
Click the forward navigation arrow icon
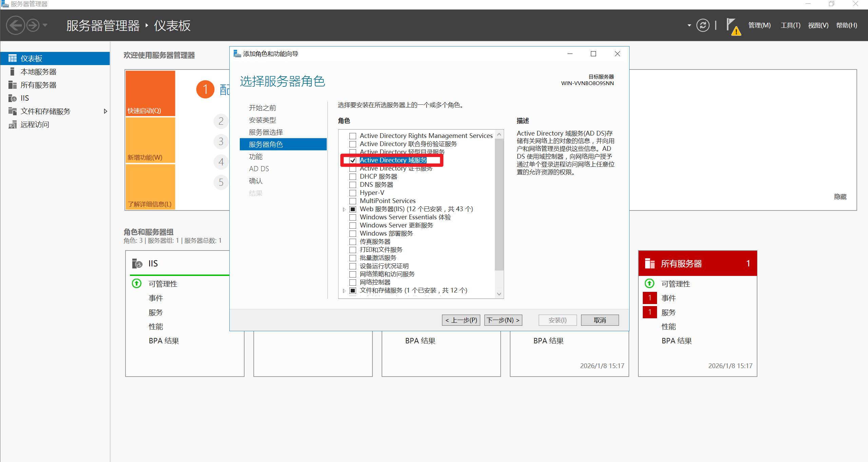point(33,25)
